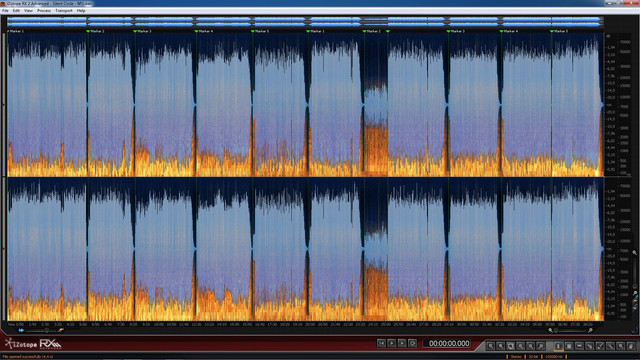Select the grab-and-drag hand tool

[x=631, y=346]
